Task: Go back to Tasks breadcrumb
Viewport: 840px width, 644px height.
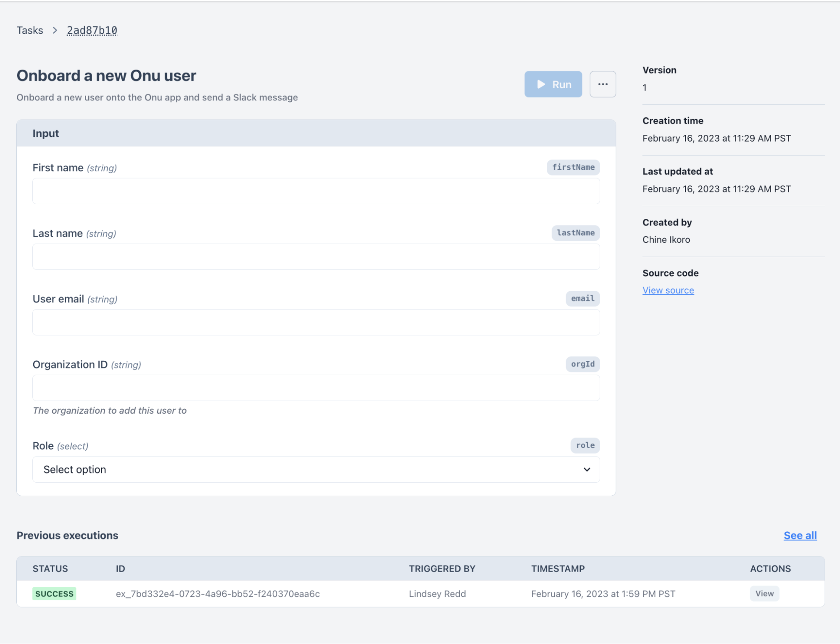Action: tap(30, 30)
